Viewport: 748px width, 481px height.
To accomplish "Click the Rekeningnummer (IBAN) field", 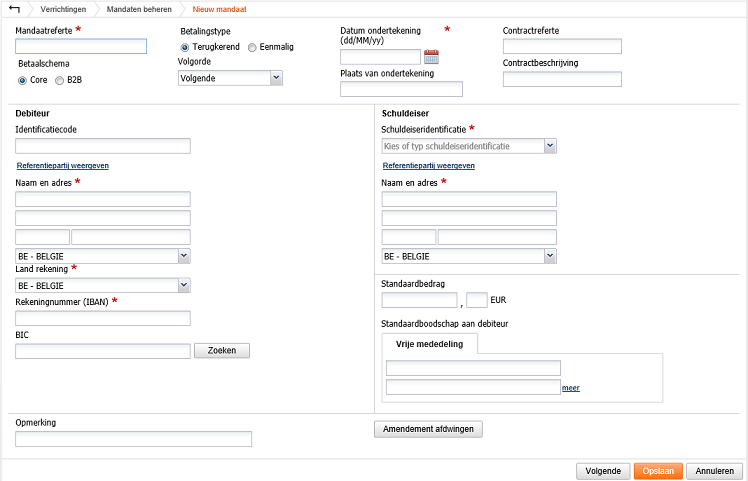I will tap(103, 318).
